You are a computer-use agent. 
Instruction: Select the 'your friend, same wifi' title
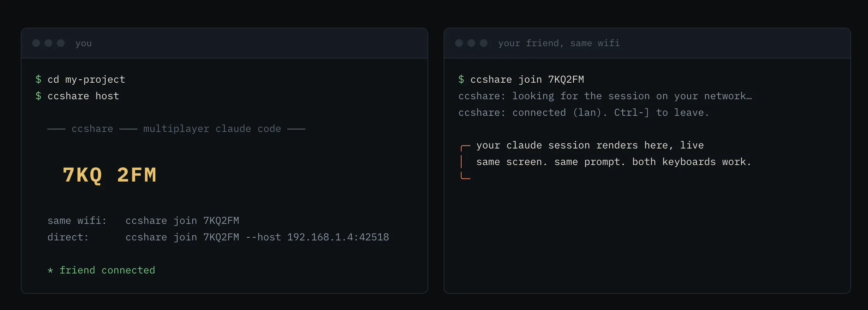point(559,43)
